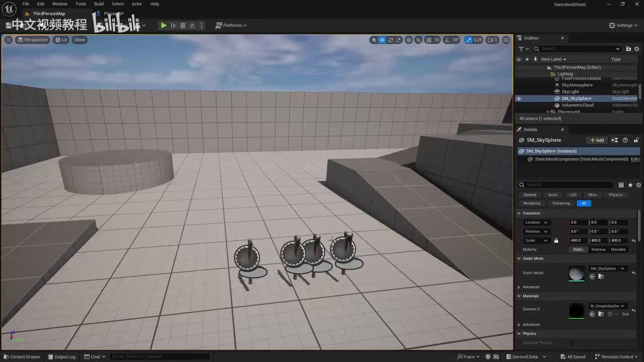Screen dimensions: 644x362
Task: Filter Details by General category
Action: (530, 195)
